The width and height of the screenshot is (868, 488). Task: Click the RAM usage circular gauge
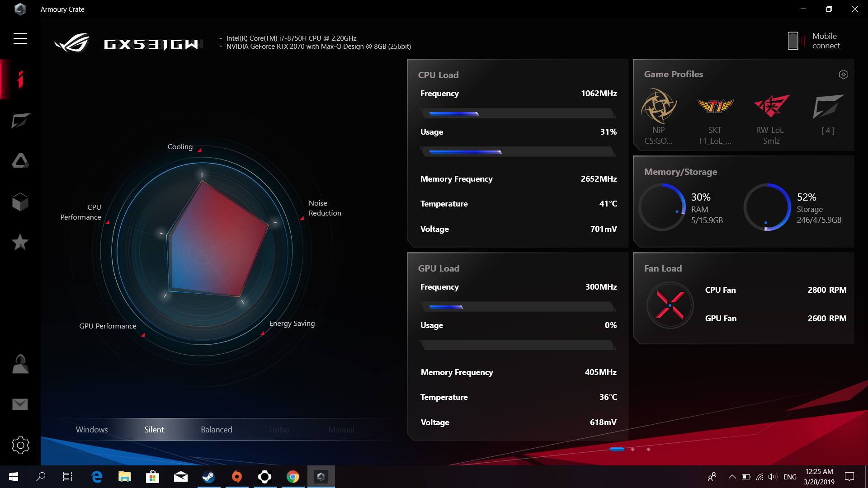click(x=662, y=207)
